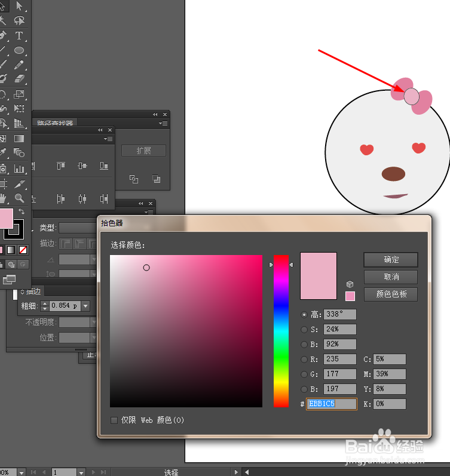Click the C 5% cyan field

tap(390, 359)
